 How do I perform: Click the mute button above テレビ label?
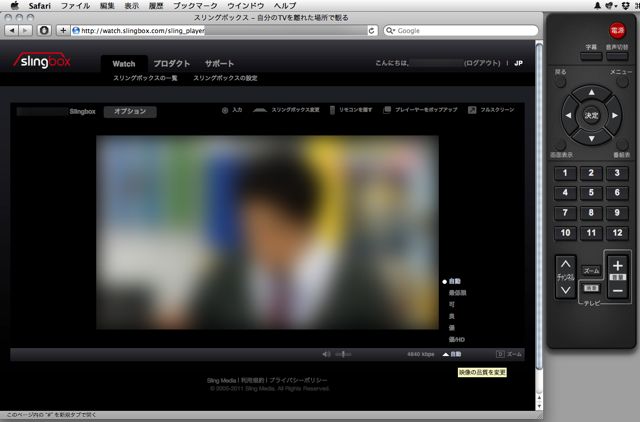(591, 288)
